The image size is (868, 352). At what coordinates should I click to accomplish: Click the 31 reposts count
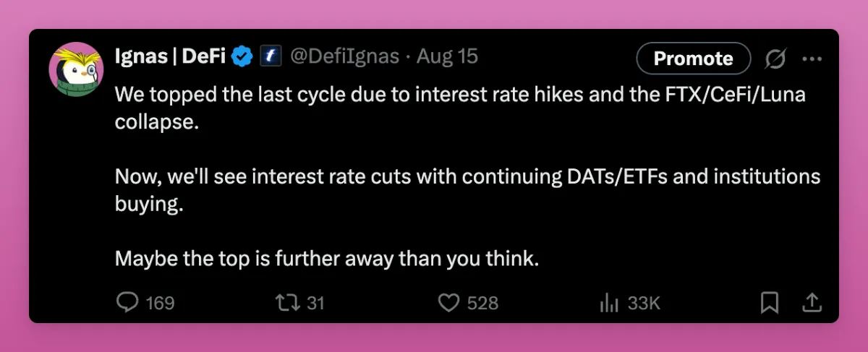315,303
